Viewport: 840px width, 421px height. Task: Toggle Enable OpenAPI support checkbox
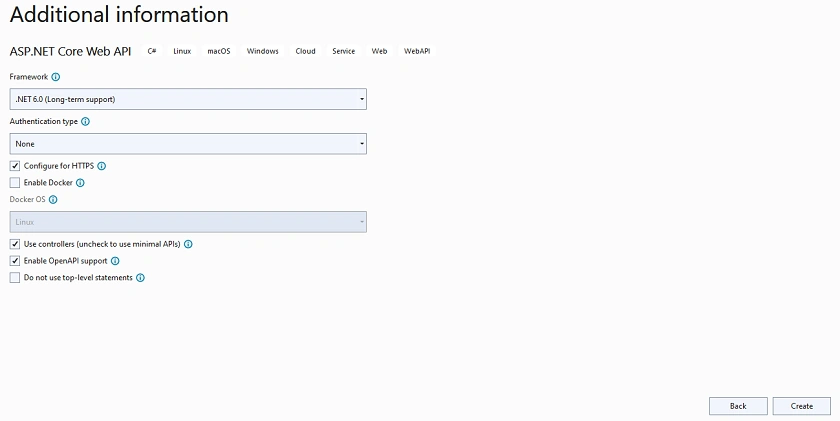[15, 261]
